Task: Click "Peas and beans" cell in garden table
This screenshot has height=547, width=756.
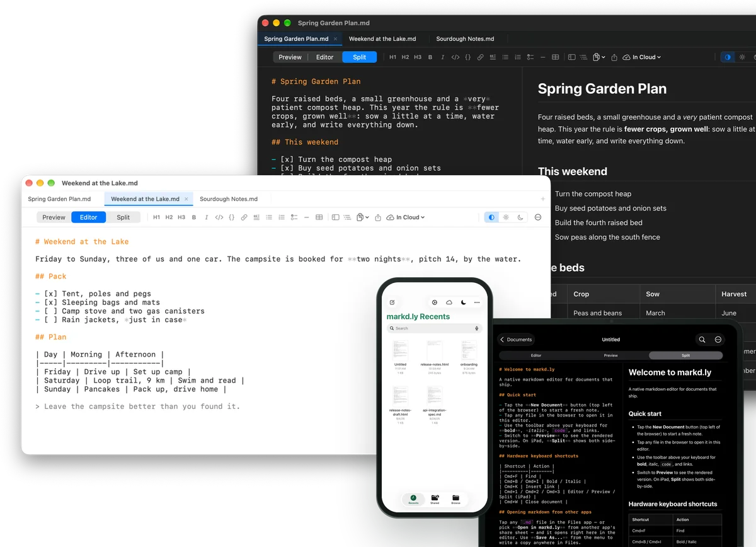Action: [x=597, y=313]
